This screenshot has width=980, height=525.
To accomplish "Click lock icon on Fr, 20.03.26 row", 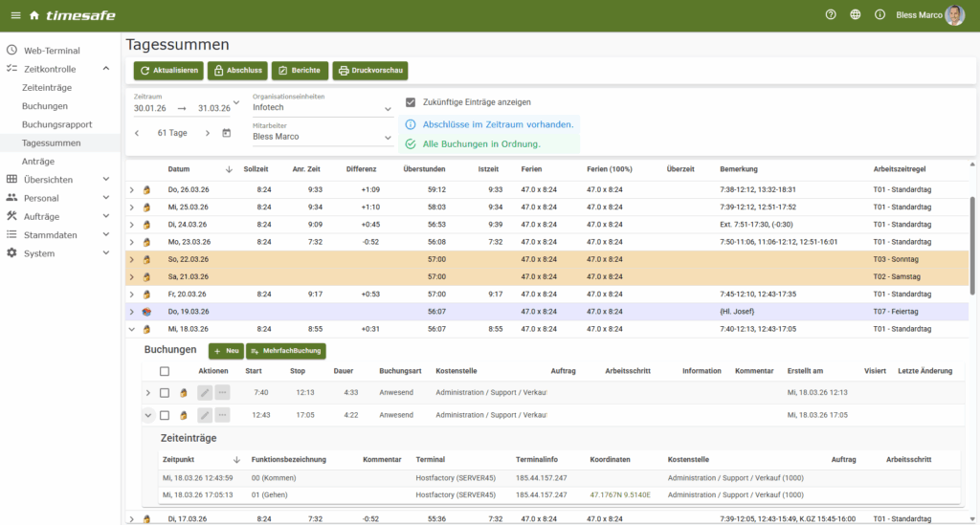I will click(146, 294).
